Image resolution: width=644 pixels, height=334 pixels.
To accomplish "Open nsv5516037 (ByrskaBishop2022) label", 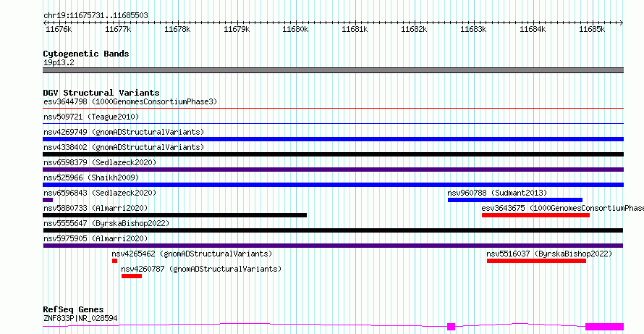I will [549, 254].
